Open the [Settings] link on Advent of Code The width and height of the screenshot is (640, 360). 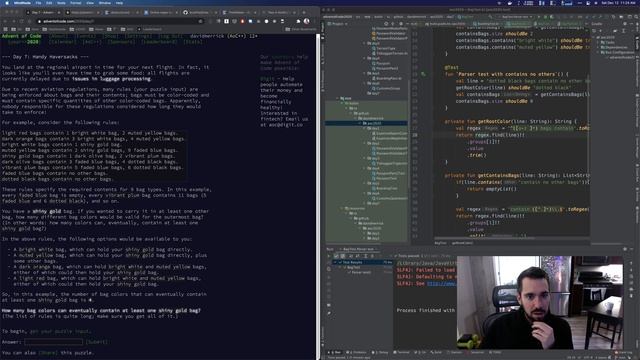(138, 36)
